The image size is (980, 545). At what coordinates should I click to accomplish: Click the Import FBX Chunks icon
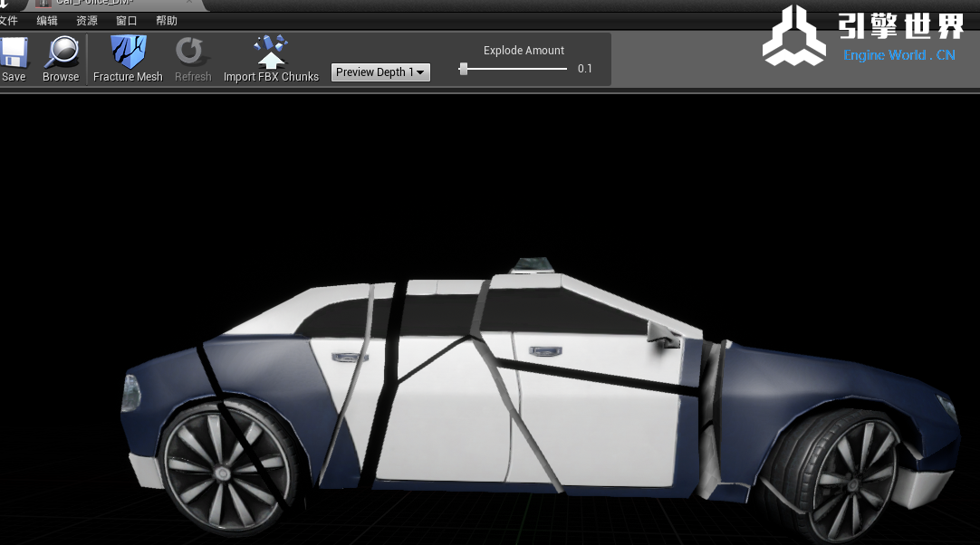coord(271,53)
